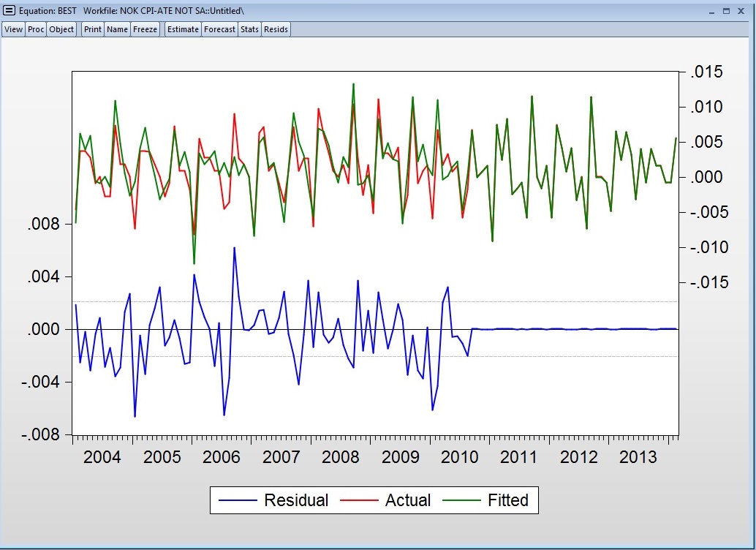The height and width of the screenshot is (550, 756).
Task: Minimize the Equation BEST window
Action: pos(711,11)
